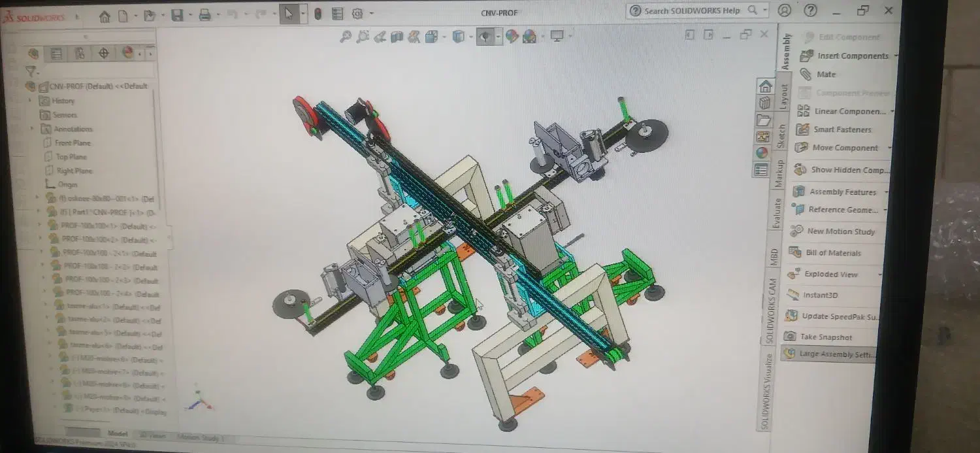Click the Edit Appearance color ball icon
The height and width of the screenshot is (453, 980).
512,37
